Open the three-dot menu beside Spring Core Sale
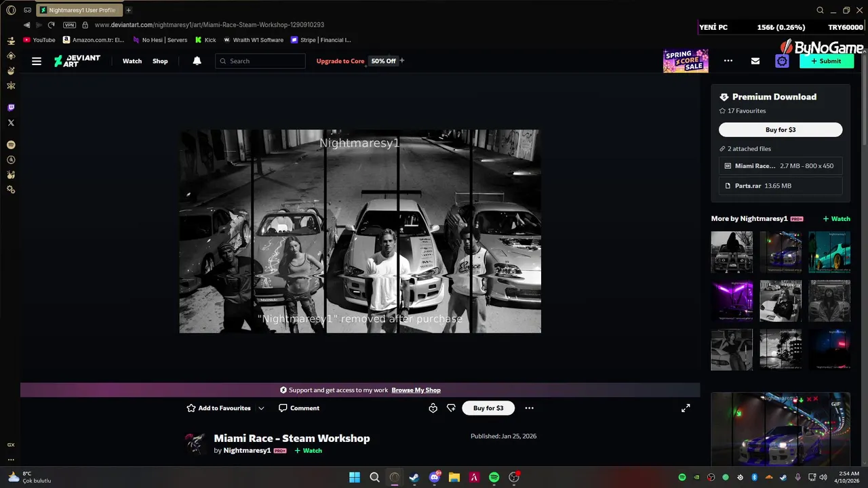Screen dimensions: 868x488 [x=728, y=61]
